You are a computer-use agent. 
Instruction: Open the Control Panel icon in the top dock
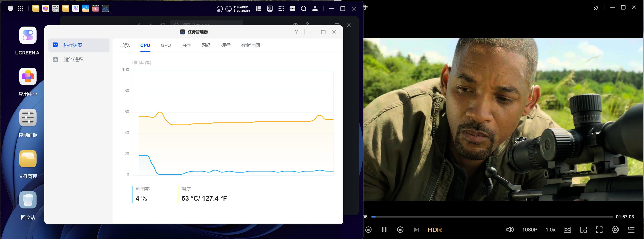pyautogui.click(x=56, y=8)
